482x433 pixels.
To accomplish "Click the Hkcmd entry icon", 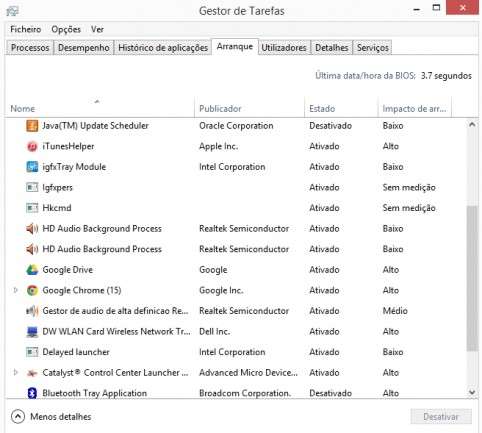I will (x=32, y=208).
